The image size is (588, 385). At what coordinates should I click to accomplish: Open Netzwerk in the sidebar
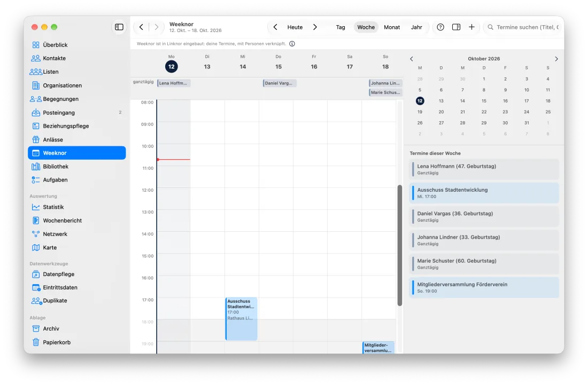coord(76,234)
